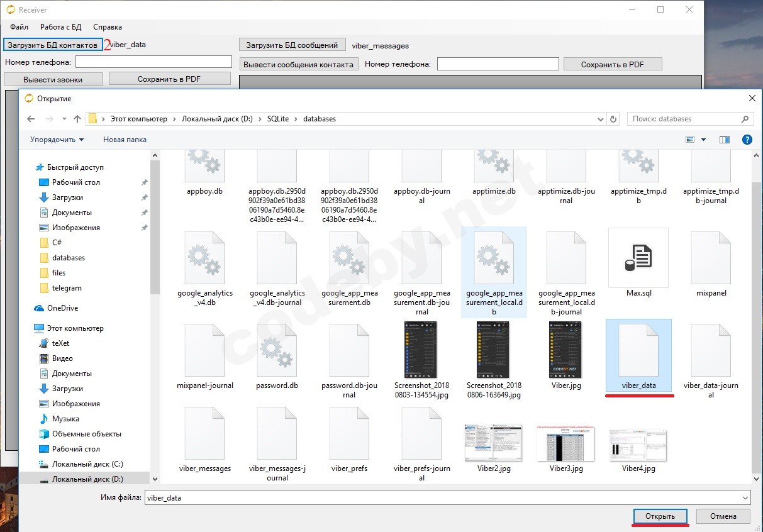Open the Работа с БД menu
763x532 pixels.
(x=60, y=27)
